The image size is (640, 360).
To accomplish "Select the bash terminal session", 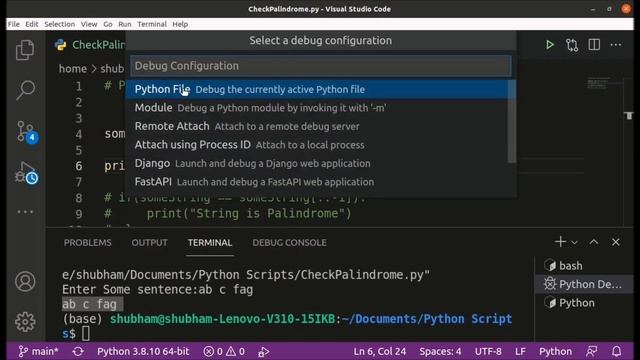I will 584,266.
